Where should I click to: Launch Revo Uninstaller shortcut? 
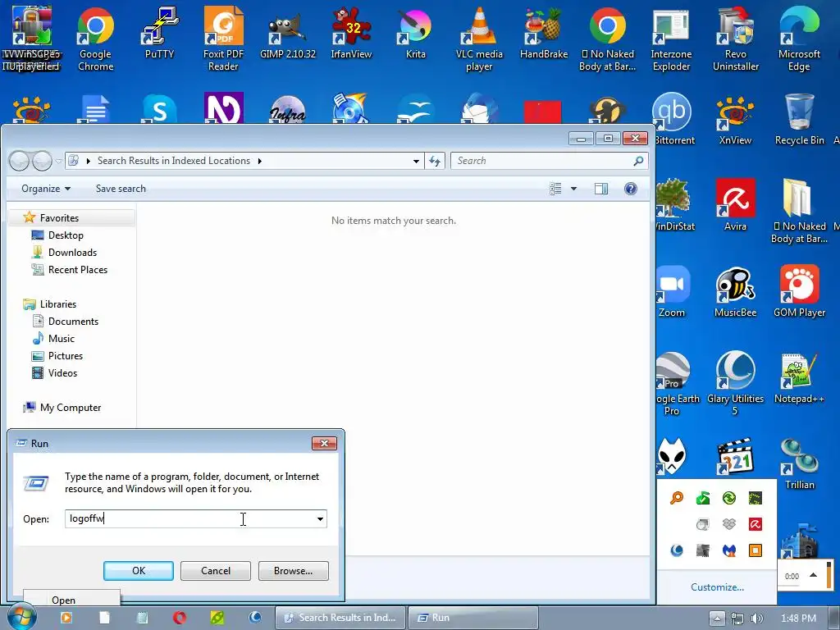(736, 39)
